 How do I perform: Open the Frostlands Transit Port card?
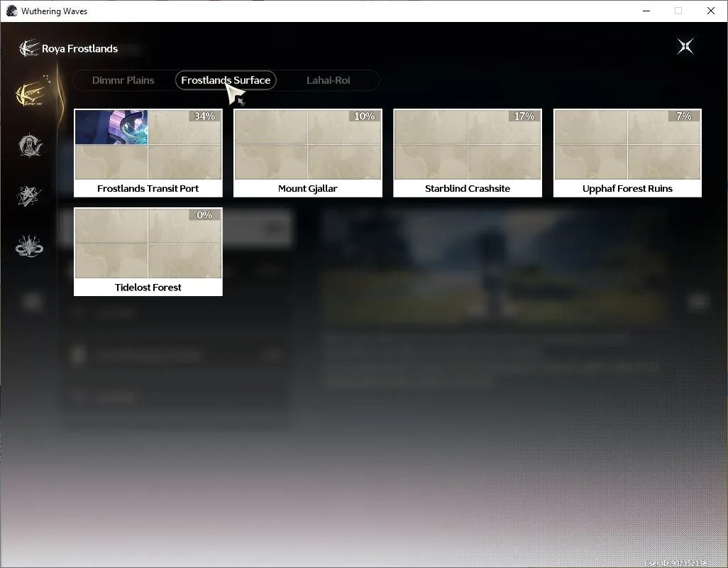click(x=148, y=153)
